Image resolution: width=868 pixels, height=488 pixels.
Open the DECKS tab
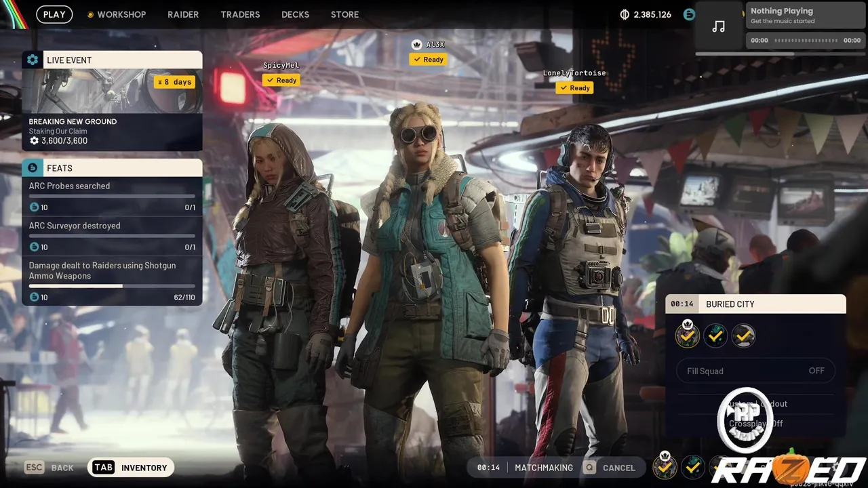(295, 14)
